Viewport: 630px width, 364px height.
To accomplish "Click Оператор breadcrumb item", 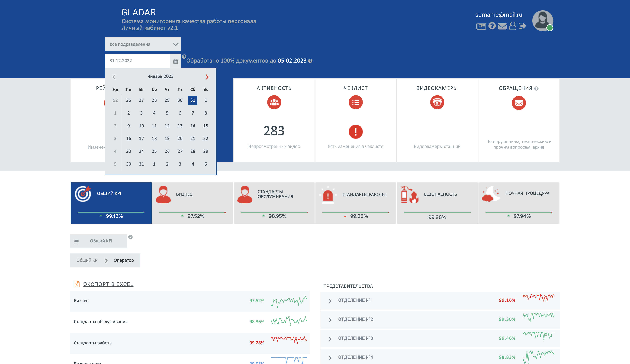I will pos(124,260).
